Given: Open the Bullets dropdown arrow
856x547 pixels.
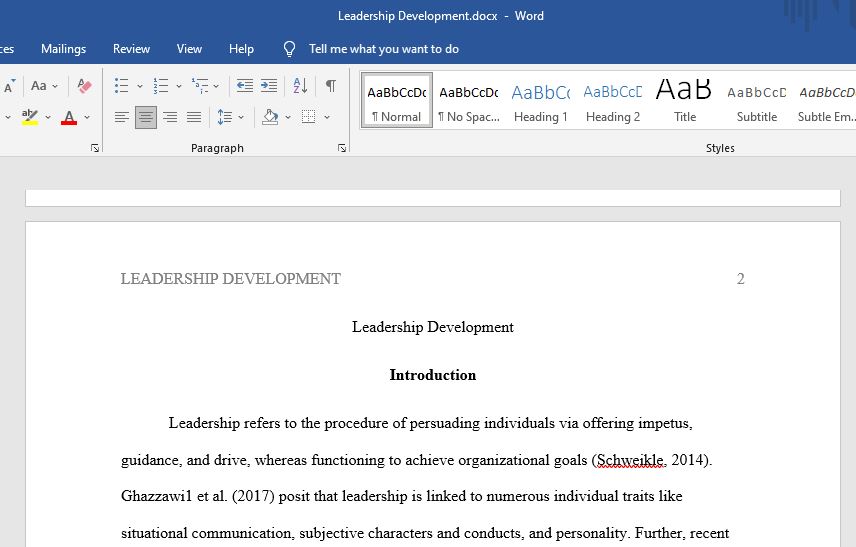Looking at the screenshot, I should click(x=140, y=86).
